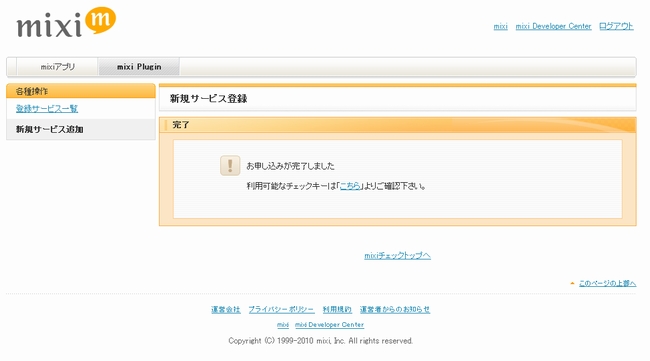Screen dimensions: 650x361
Task: Open mixi Developer Center header link
Action: point(553,26)
